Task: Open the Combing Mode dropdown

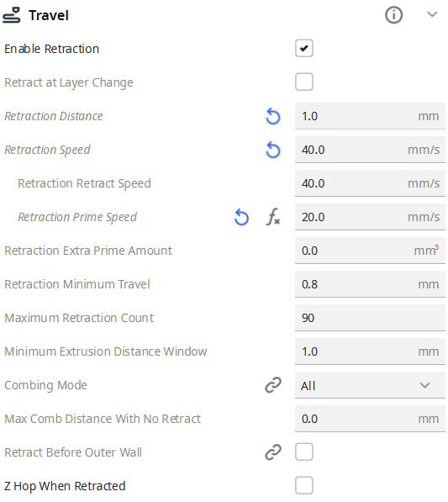Action: 370,385
